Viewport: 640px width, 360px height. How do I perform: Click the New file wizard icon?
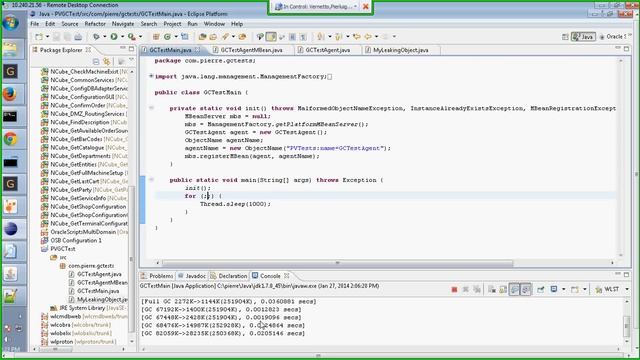coord(39,37)
